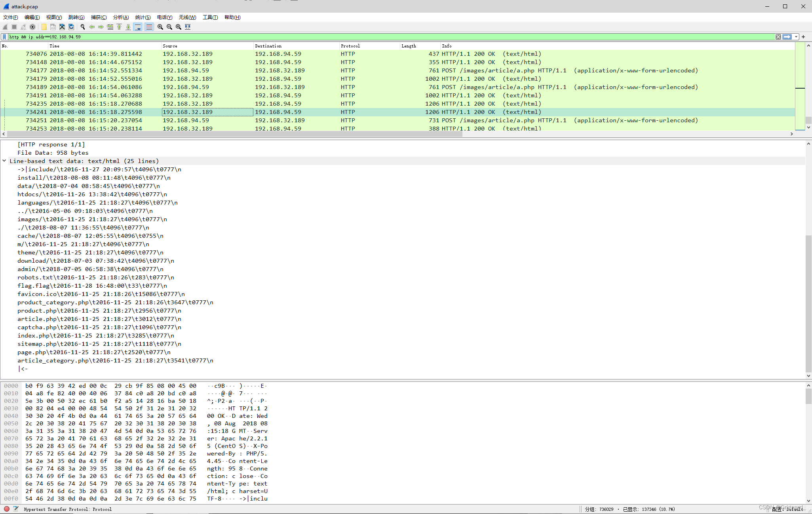Click packet bytes pane scroll-down arrow
Image resolution: width=812 pixels, height=514 pixels.
point(808,501)
